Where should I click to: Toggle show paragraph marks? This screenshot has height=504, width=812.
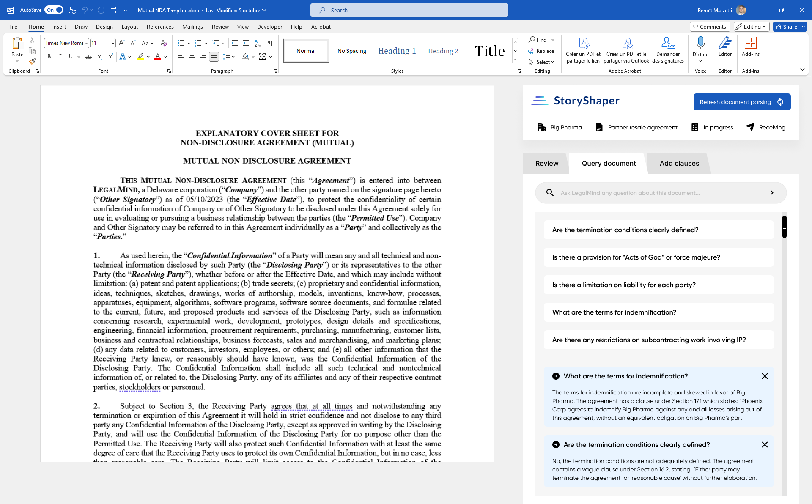(x=270, y=43)
